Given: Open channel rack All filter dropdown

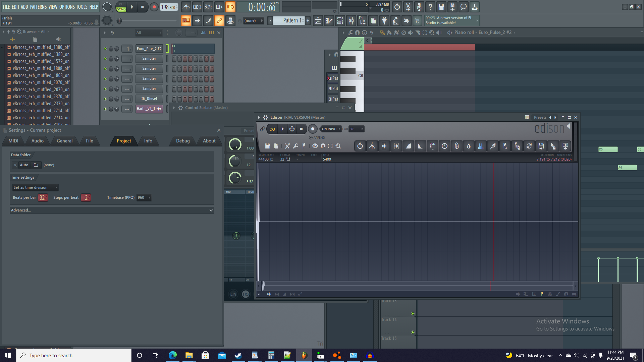Looking at the screenshot, I should (149, 33).
